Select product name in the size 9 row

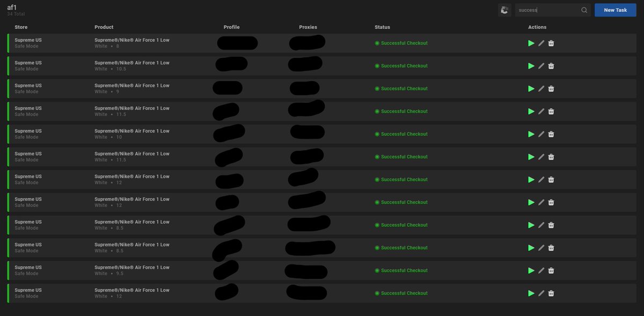click(x=132, y=85)
